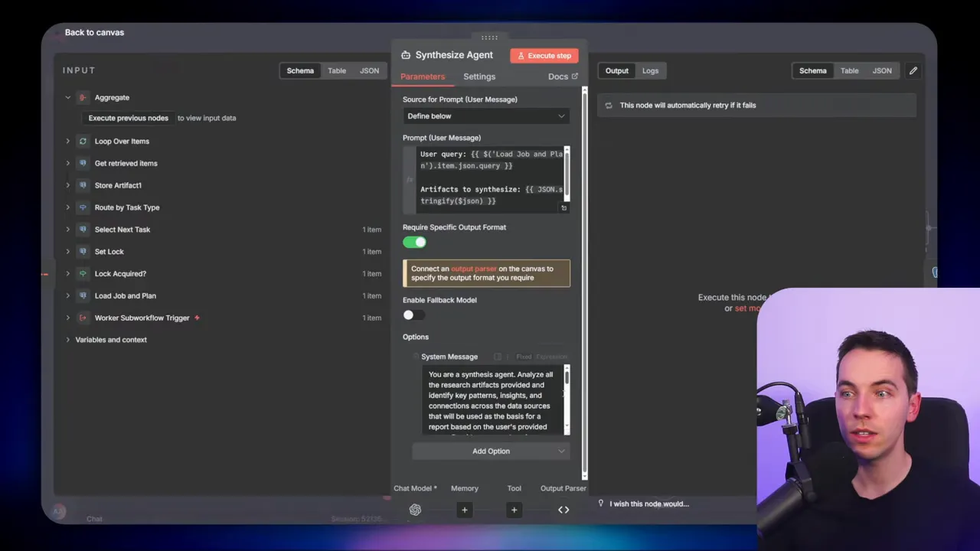Switch input view to JSON
The width and height of the screenshot is (980, 551).
[x=369, y=70]
